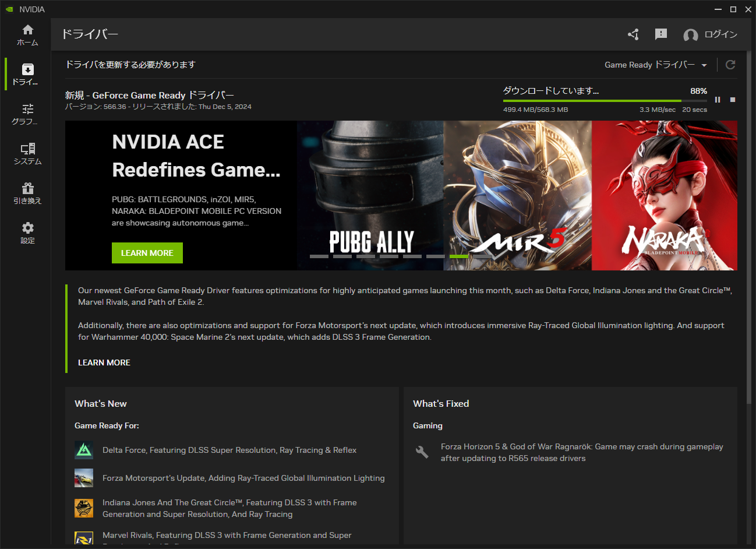Click LEARN MORE on the NVIDIA ACE banner
Viewport: 756px width, 549px height.
[x=147, y=253]
